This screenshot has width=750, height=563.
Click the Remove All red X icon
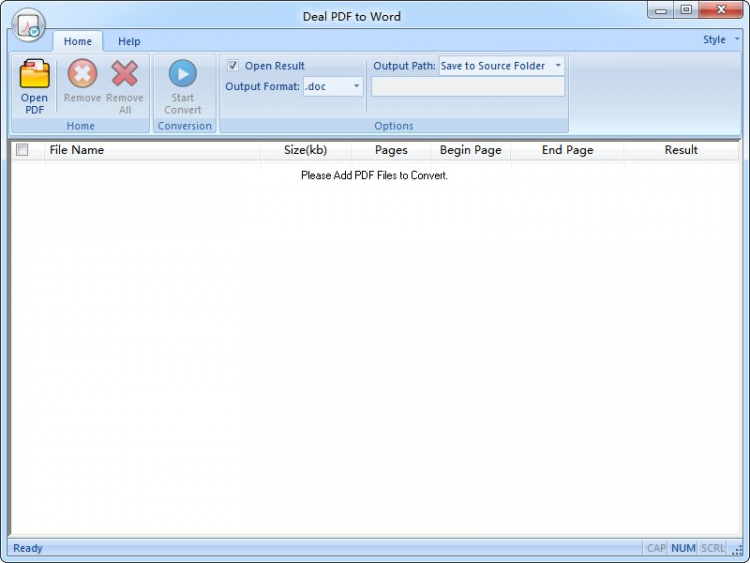point(124,74)
